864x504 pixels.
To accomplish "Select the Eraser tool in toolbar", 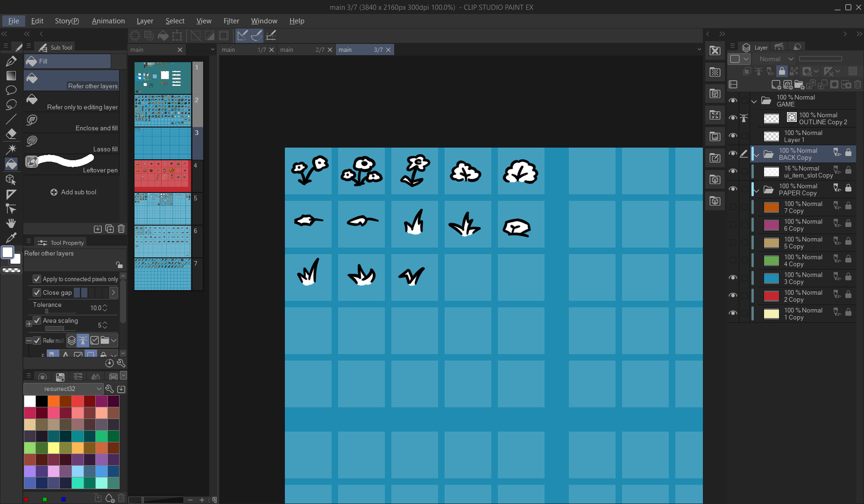I will coord(11,134).
